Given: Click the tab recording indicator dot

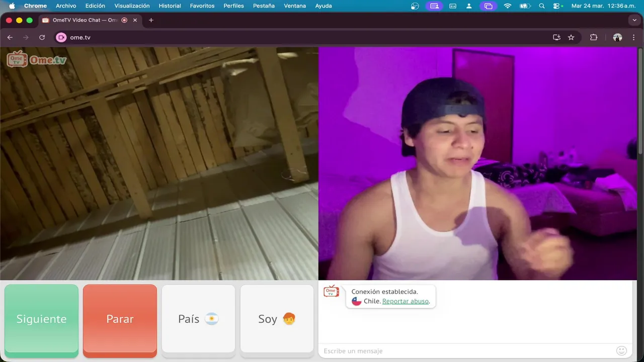Looking at the screenshot, I should pos(124,20).
